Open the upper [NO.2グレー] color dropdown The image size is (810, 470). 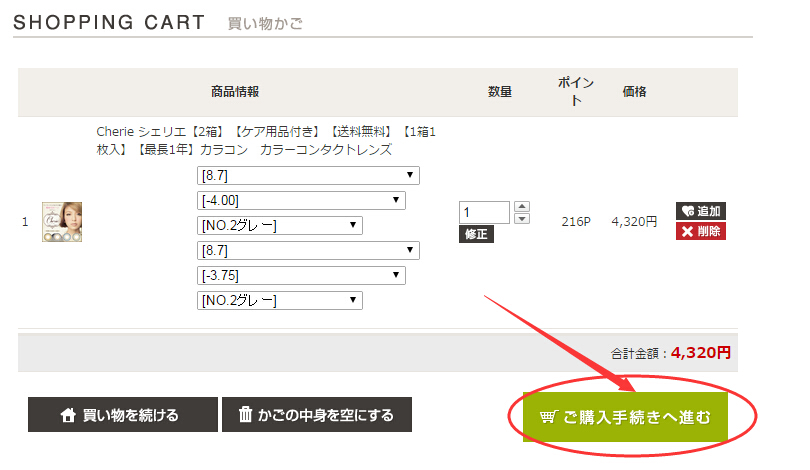(x=279, y=226)
